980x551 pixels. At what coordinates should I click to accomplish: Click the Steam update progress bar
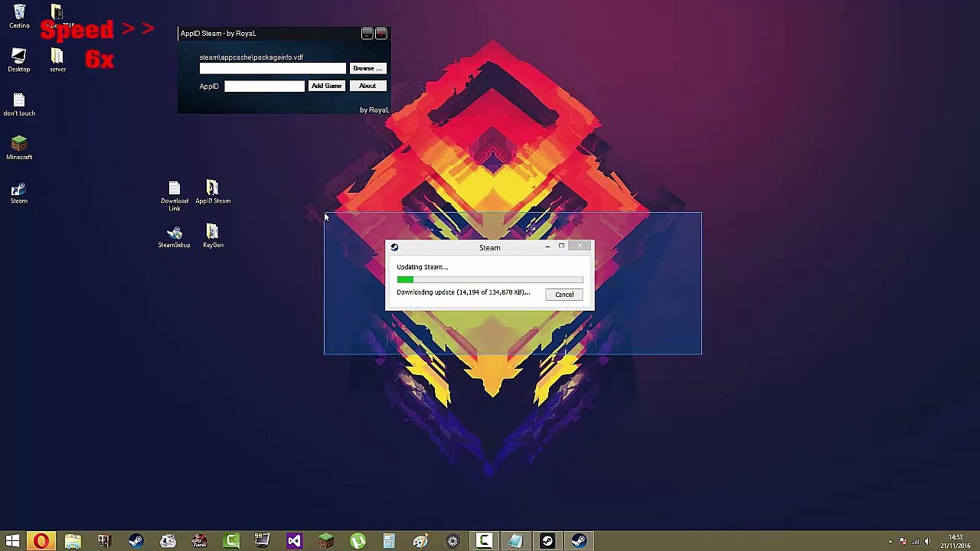(490, 279)
